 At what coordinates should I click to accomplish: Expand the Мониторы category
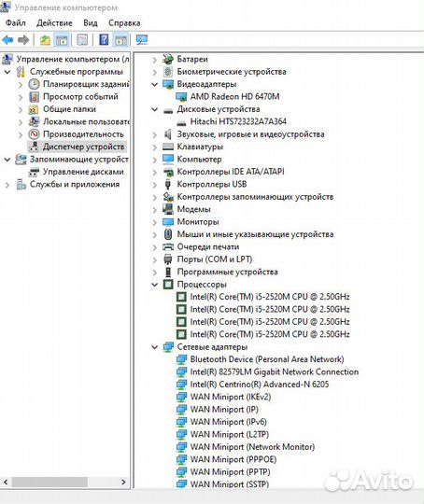pos(155,222)
